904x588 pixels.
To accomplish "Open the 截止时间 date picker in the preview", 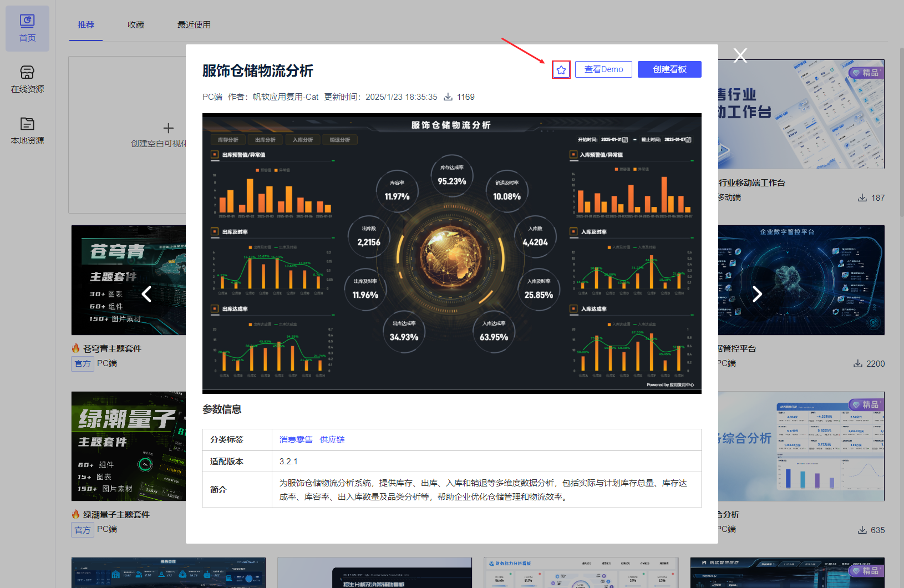I will [x=678, y=140].
